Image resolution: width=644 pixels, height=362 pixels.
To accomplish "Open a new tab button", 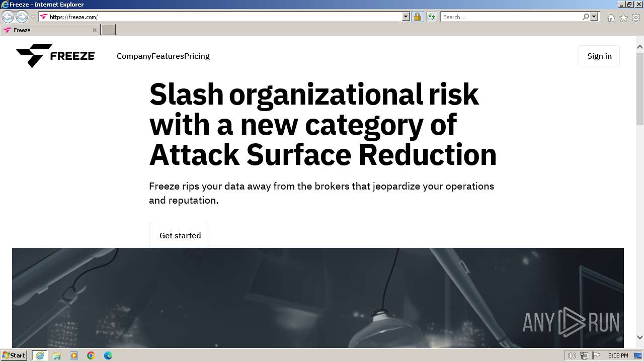I will (x=108, y=30).
